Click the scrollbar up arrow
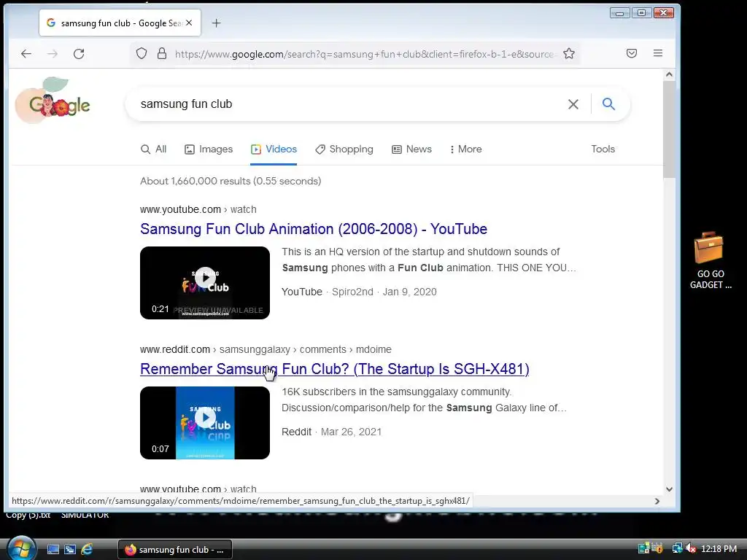 tap(670, 75)
